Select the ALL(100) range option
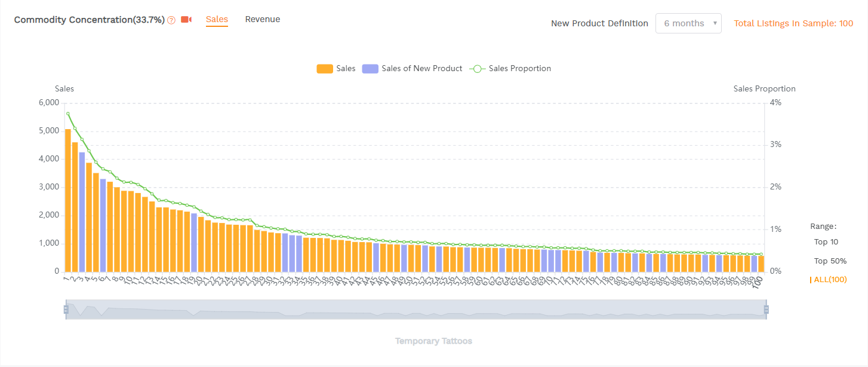Screen dimensions: 868x367 pos(830,280)
